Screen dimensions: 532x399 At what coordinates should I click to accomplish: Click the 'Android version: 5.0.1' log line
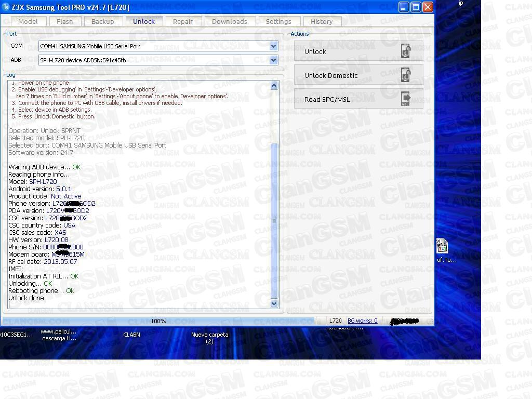pyautogui.click(x=40, y=189)
